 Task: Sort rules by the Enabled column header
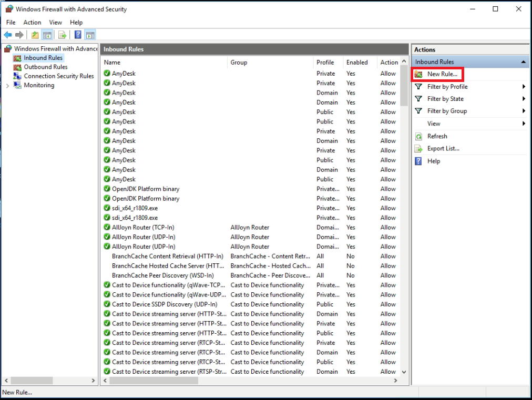pos(360,63)
